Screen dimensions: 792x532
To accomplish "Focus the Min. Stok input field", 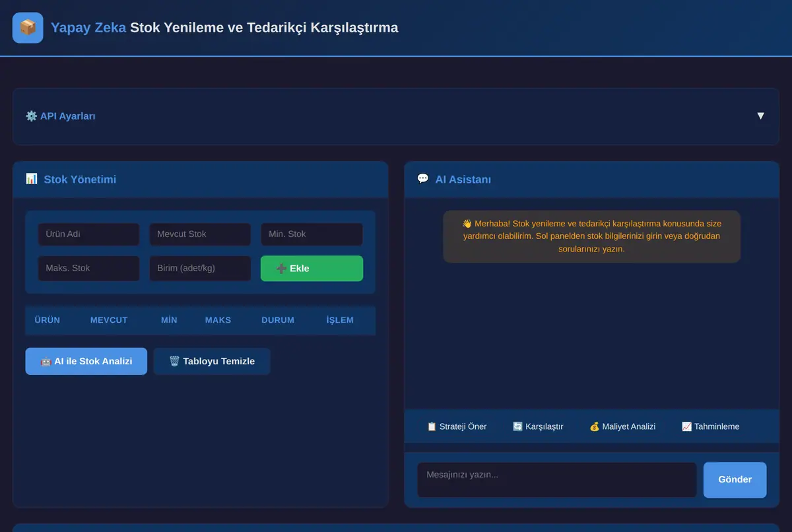I will point(312,234).
